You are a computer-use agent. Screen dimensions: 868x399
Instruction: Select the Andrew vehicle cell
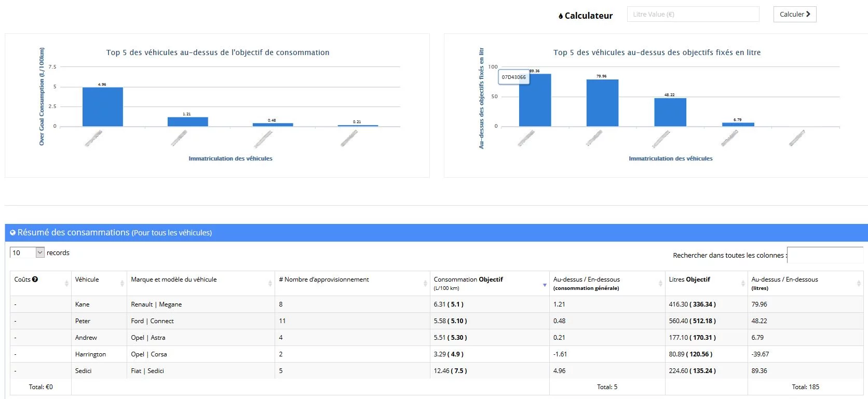[99, 338]
